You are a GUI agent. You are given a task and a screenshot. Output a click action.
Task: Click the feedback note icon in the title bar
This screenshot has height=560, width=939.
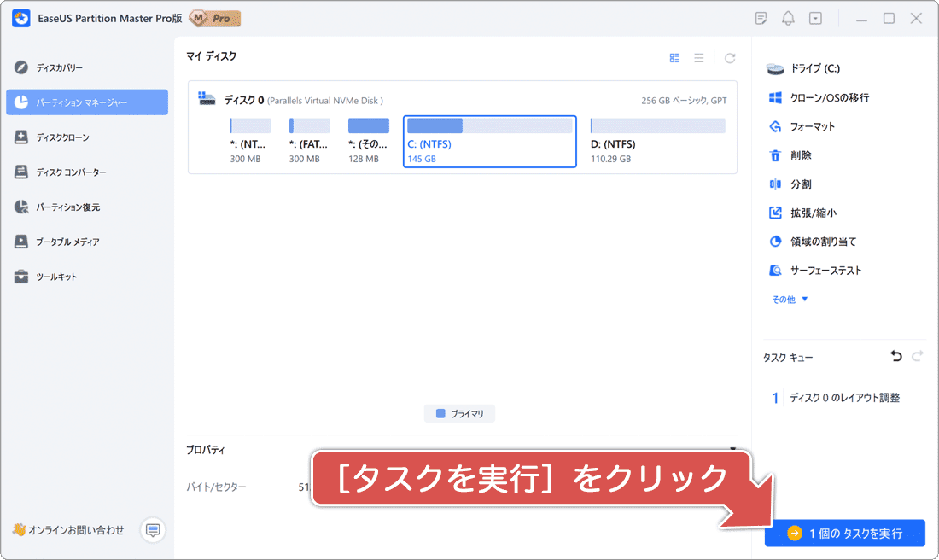tap(760, 17)
